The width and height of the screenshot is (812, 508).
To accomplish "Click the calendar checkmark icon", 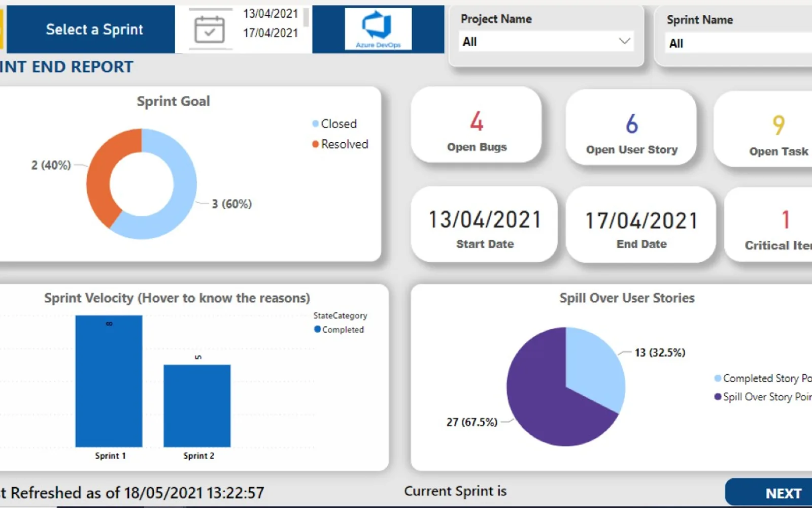I will [210, 29].
